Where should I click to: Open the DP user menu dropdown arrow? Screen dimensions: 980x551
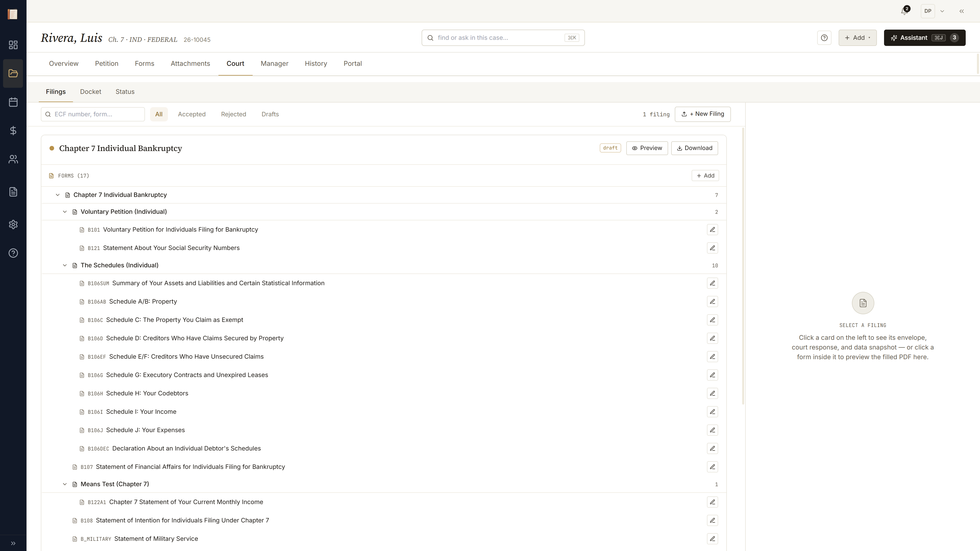click(942, 11)
